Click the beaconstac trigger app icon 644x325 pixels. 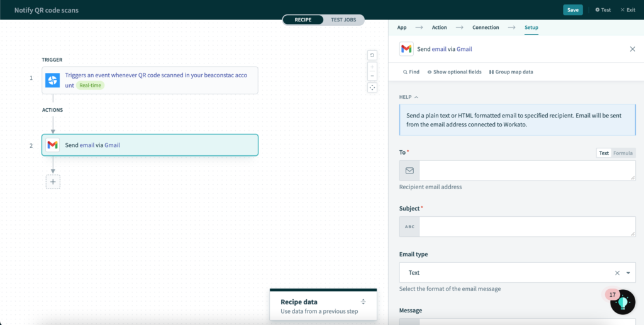[x=53, y=80]
